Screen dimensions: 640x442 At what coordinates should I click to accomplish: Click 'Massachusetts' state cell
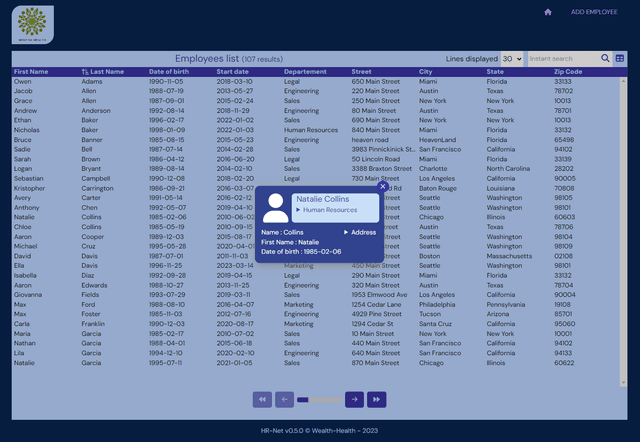tap(509, 256)
